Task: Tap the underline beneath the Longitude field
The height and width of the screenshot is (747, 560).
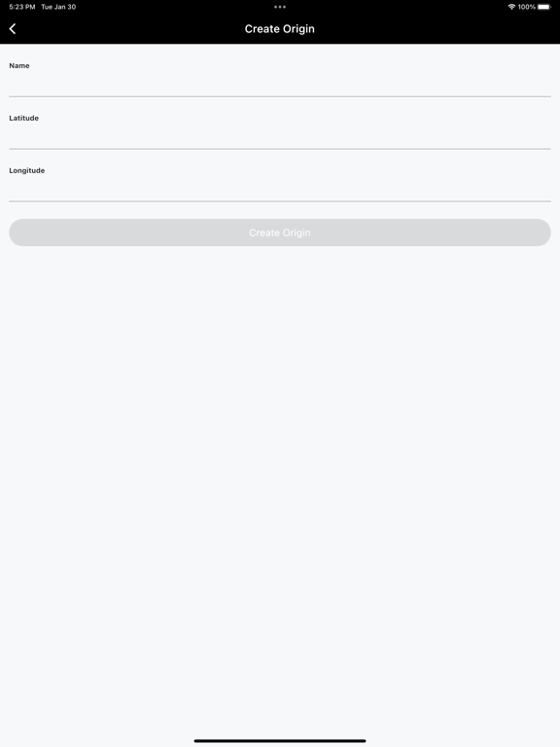Action: tap(280, 201)
